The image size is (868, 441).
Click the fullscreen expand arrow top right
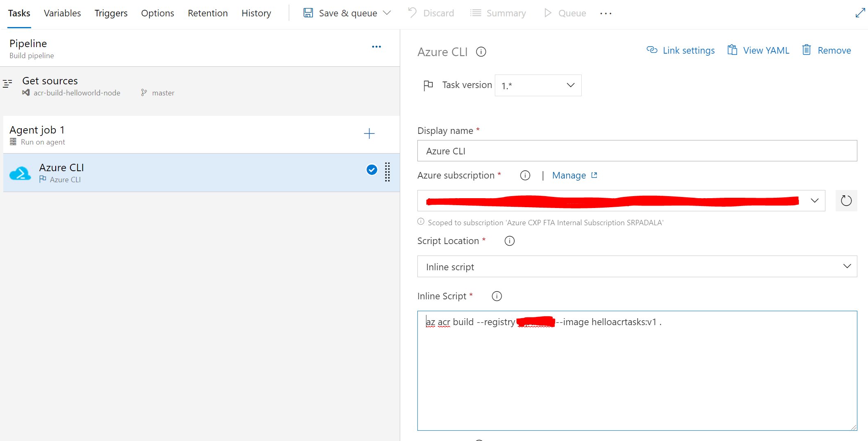pos(860,13)
